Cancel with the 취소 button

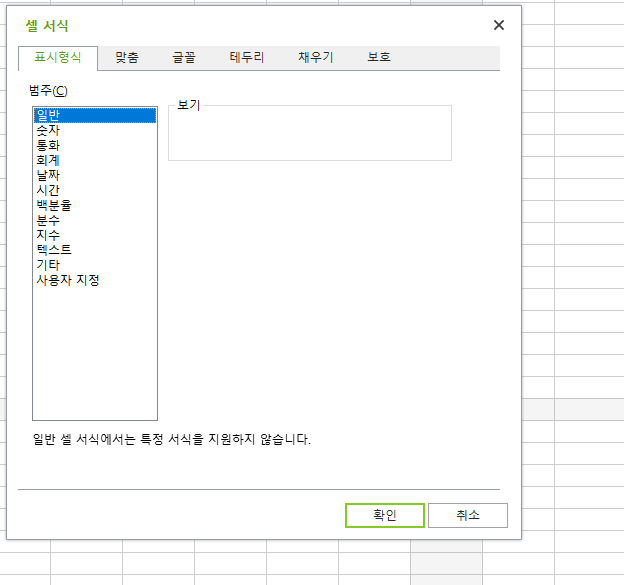[468, 515]
